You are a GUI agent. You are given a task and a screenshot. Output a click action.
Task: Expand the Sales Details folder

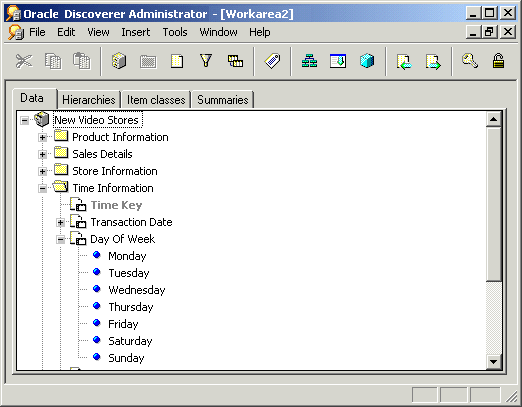pos(42,154)
